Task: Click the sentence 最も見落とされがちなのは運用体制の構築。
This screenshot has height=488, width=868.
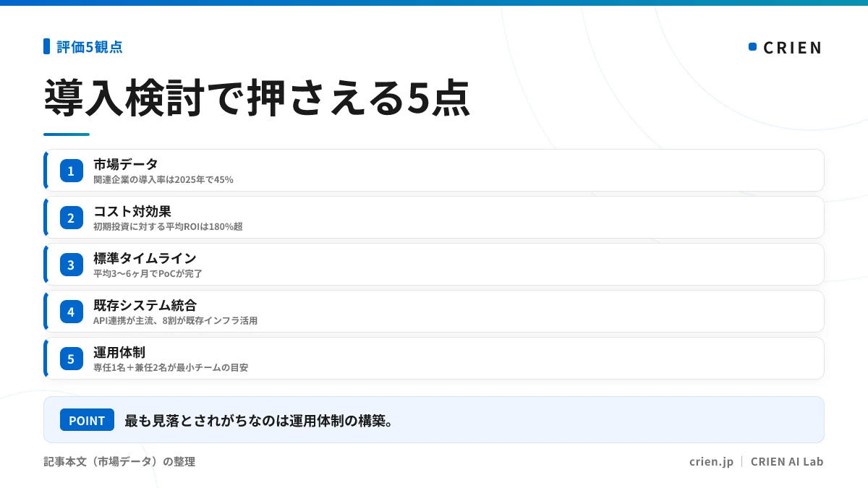Action: pyautogui.click(x=259, y=420)
